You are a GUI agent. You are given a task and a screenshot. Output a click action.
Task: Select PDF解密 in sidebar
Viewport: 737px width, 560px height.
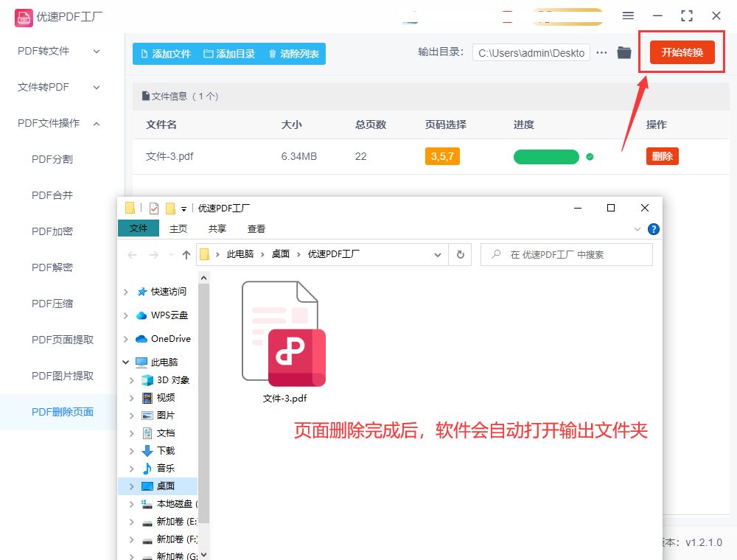52,267
